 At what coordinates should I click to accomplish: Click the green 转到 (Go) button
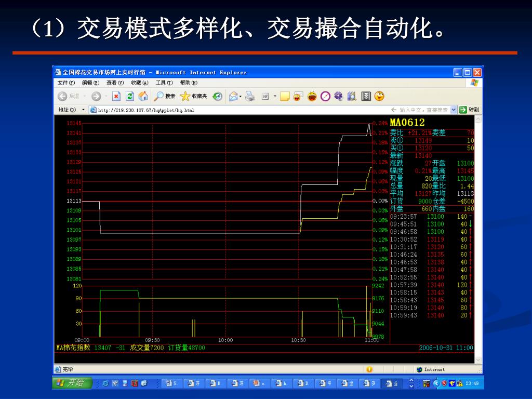point(469,110)
